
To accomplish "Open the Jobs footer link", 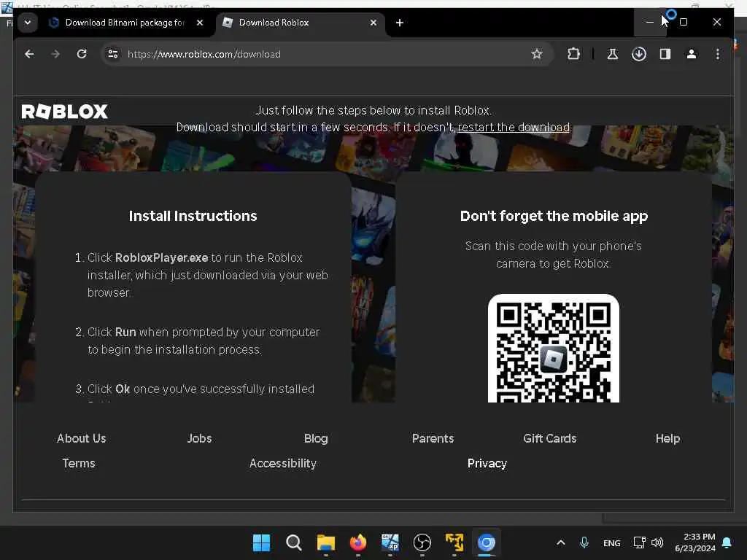I will pyautogui.click(x=199, y=438).
